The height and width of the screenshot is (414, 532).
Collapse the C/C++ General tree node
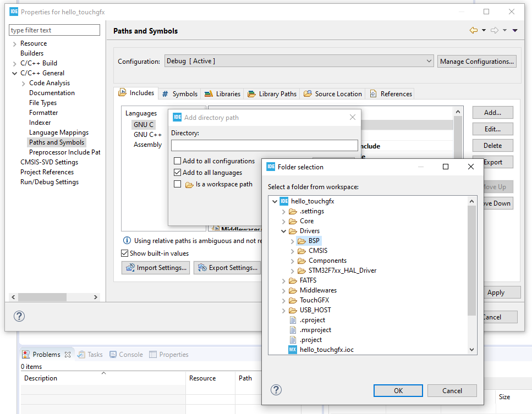[x=14, y=73]
